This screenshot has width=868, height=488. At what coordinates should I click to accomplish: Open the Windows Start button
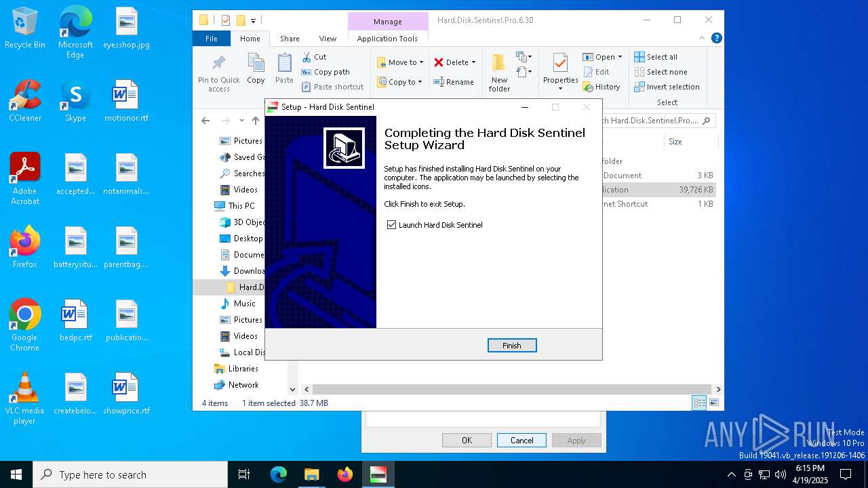[x=16, y=474]
